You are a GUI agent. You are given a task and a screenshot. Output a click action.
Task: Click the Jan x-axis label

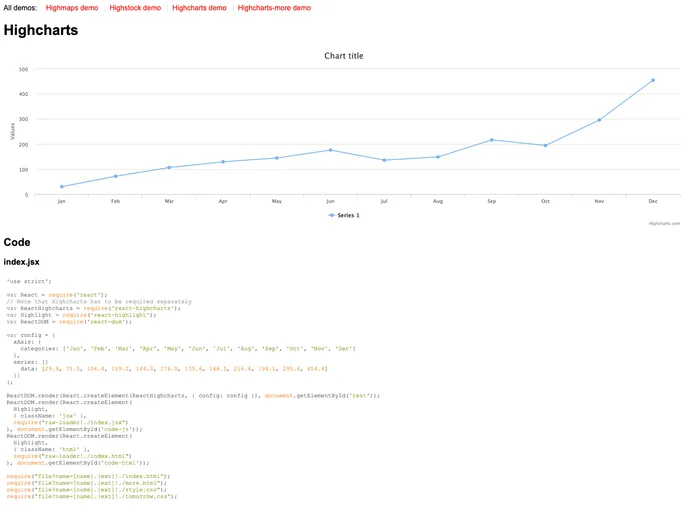coord(61,201)
